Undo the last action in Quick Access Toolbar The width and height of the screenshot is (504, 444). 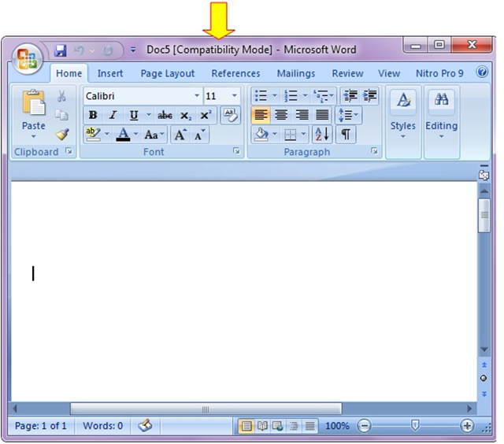[79, 50]
